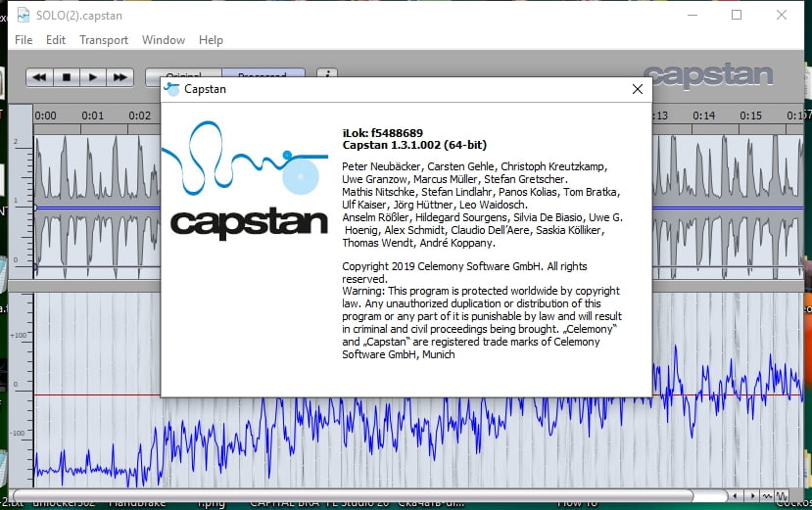Click the horizontal scrollbar thumb

pos(353,496)
